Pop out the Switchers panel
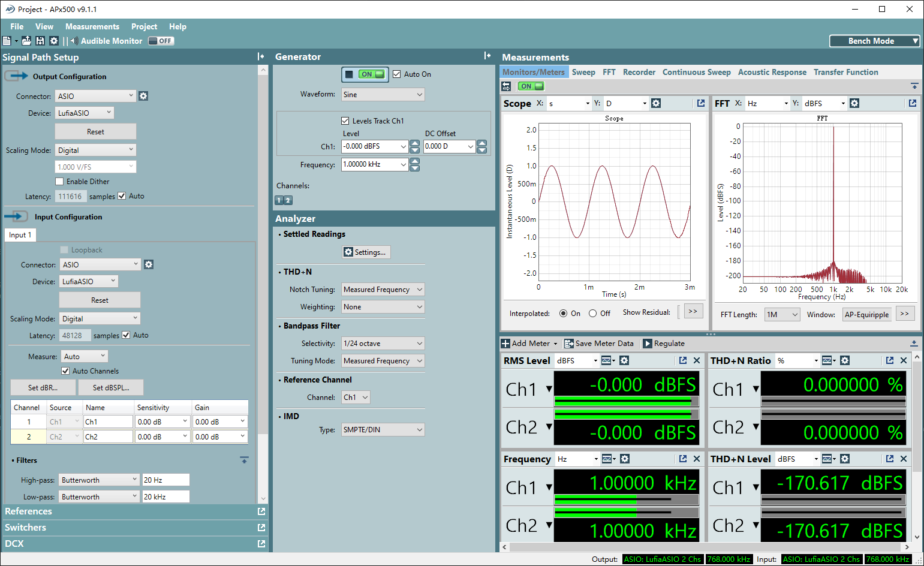This screenshot has width=924, height=566. (x=261, y=528)
